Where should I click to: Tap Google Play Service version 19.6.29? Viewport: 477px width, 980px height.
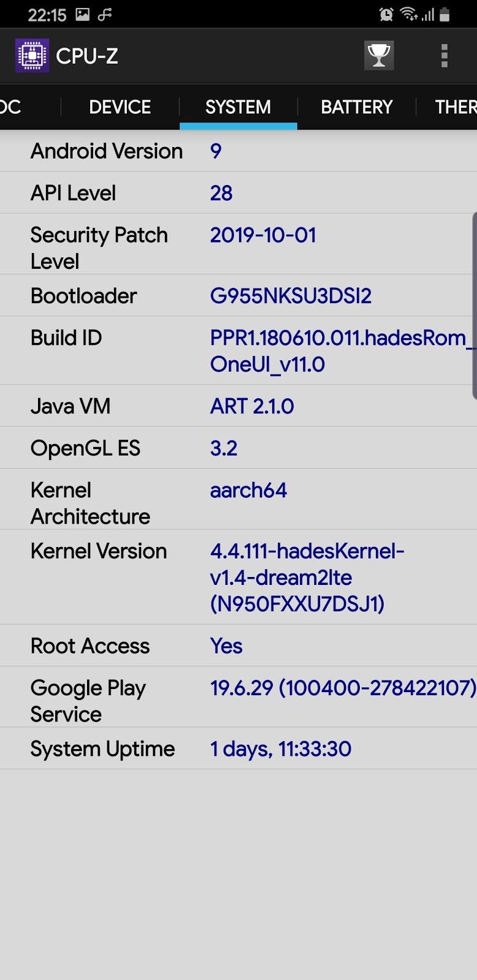343,688
